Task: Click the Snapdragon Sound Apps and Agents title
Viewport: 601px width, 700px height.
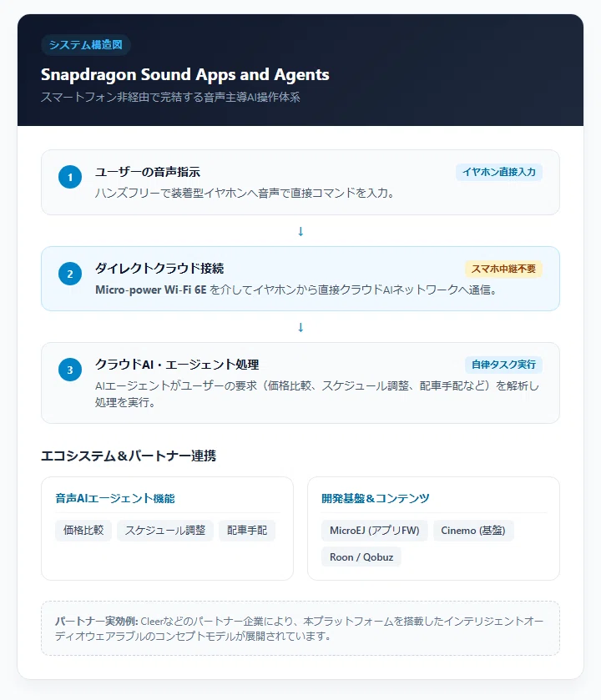Action: point(184,74)
